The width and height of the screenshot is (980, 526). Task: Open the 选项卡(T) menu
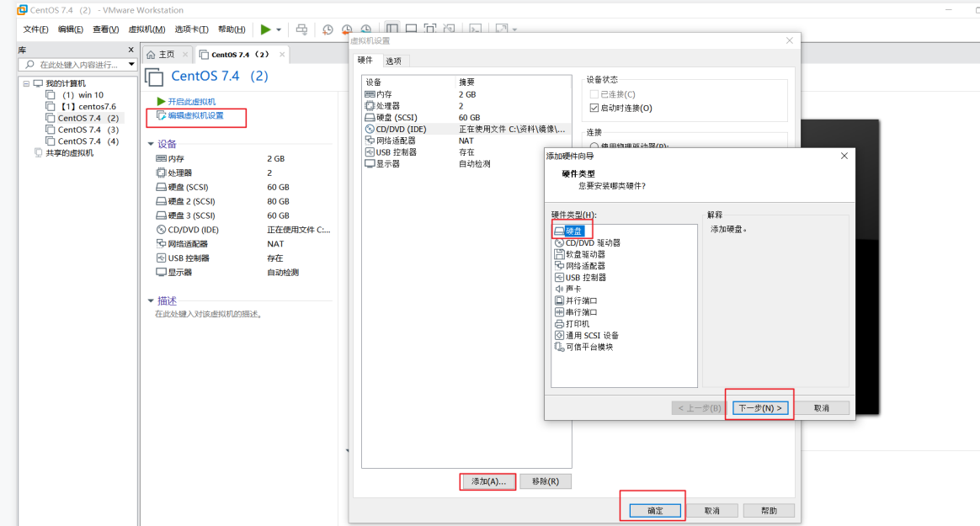point(191,29)
